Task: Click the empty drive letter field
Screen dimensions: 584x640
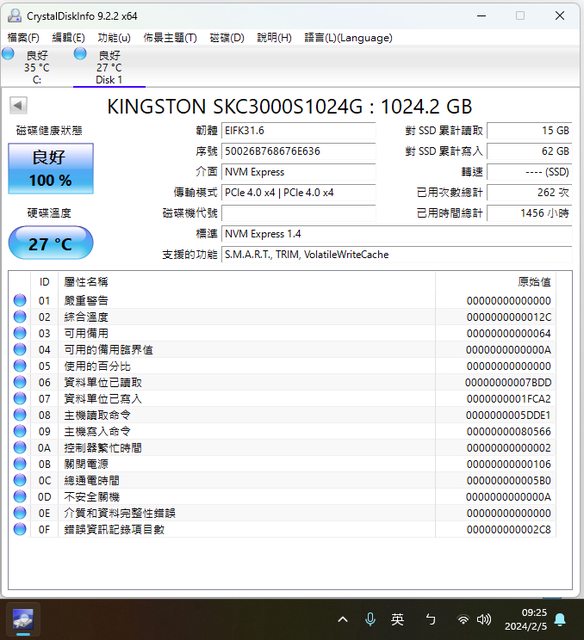Action: pyautogui.click(x=298, y=213)
